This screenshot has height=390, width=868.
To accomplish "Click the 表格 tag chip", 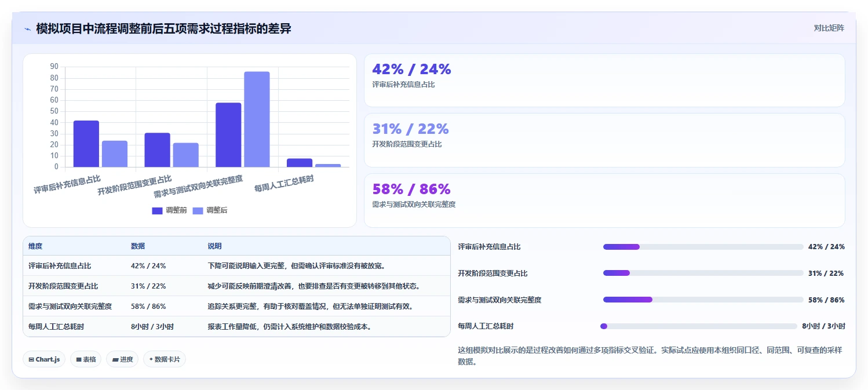I will click(x=86, y=359).
